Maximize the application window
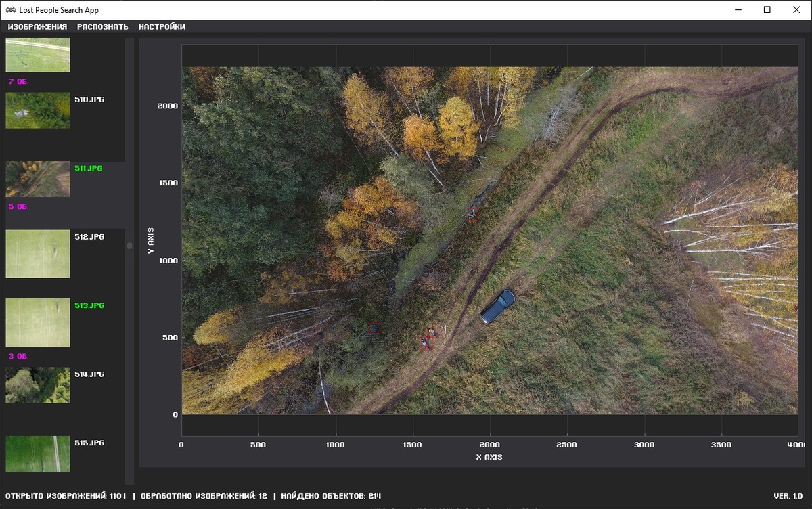 pyautogui.click(x=767, y=10)
